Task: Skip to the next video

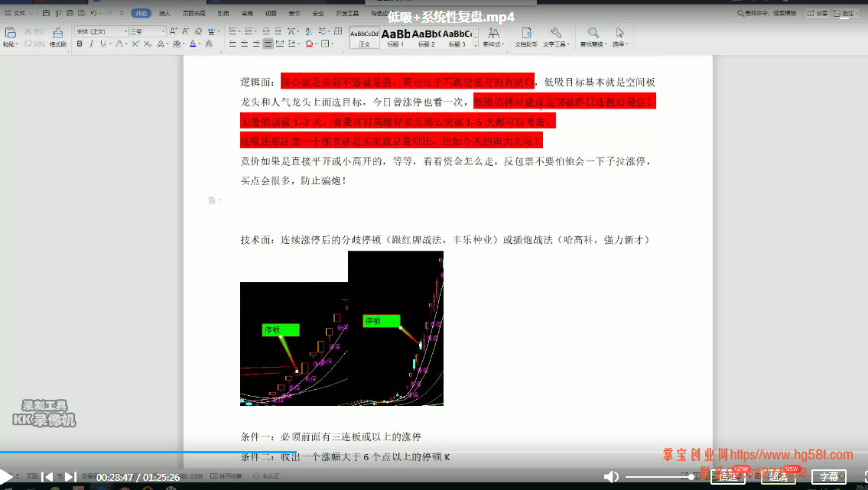Action: (x=70, y=477)
